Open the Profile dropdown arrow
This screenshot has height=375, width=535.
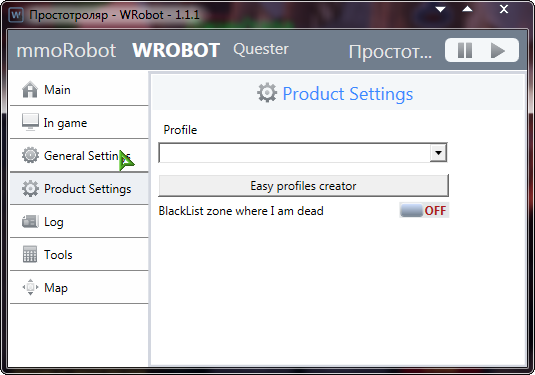438,153
